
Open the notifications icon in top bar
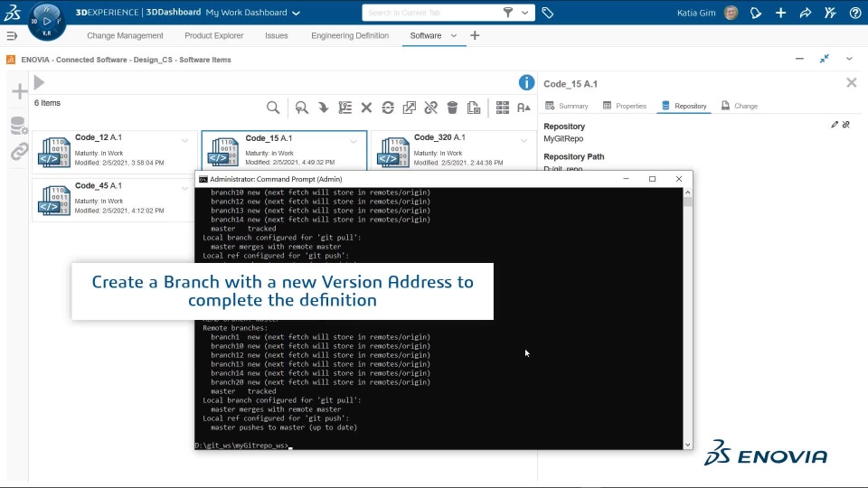point(756,13)
